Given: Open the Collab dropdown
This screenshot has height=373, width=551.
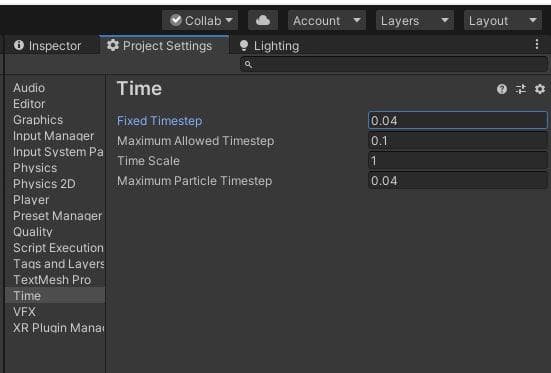Looking at the screenshot, I should (200, 20).
